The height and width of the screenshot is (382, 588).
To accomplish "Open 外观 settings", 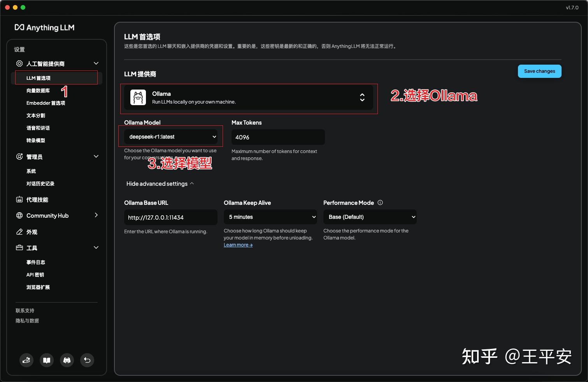I will pyautogui.click(x=32, y=232).
